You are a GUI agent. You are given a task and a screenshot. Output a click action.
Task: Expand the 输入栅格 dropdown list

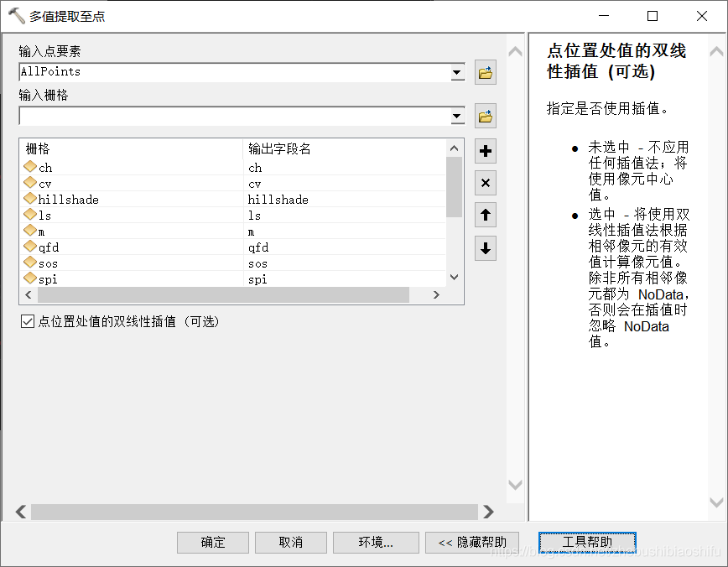click(x=457, y=116)
